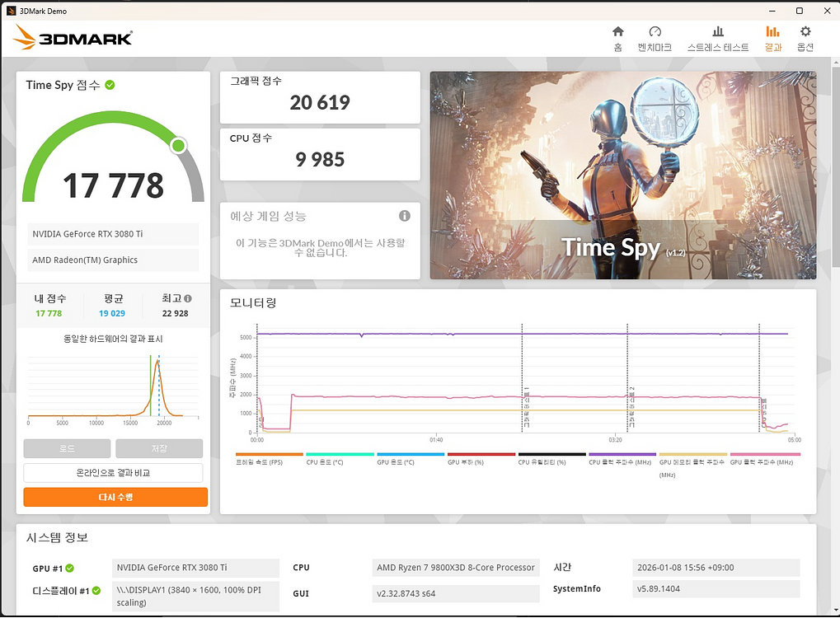
Task: Click the Time Spy preview image
Action: pyautogui.click(x=622, y=176)
